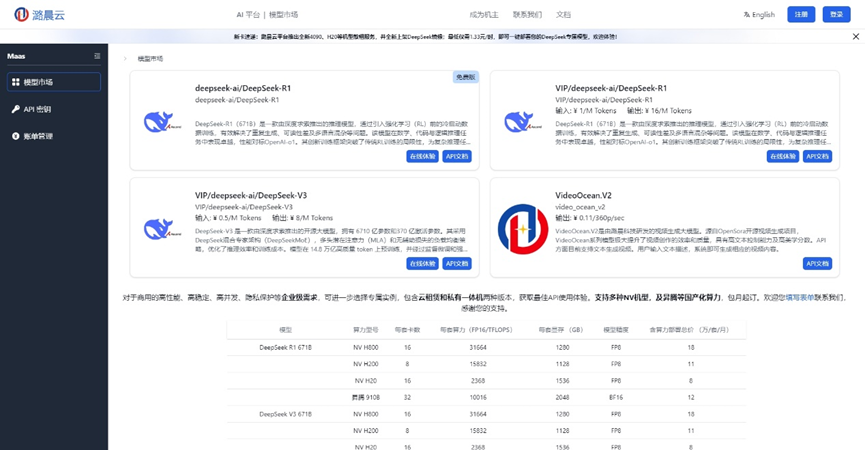Click API文档 on the VideoOcean.V2 card

817,264
